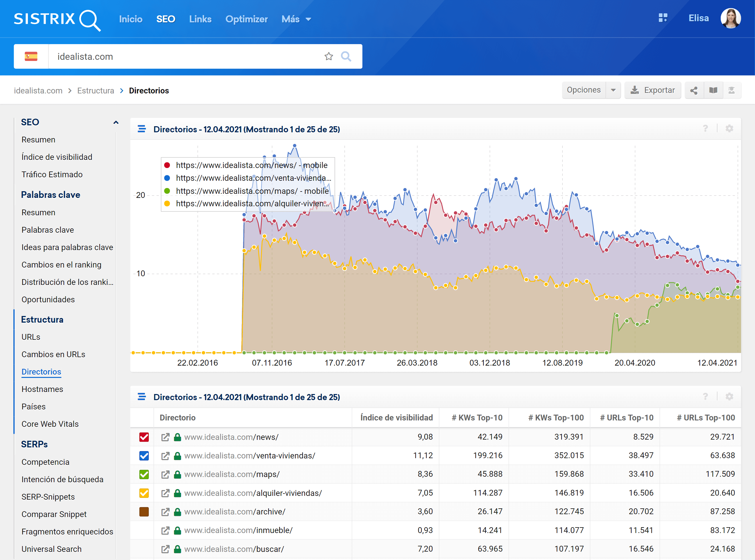Viewport: 755px width, 560px height.
Task: Switch to the Links tab
Action: coord(200,19)
